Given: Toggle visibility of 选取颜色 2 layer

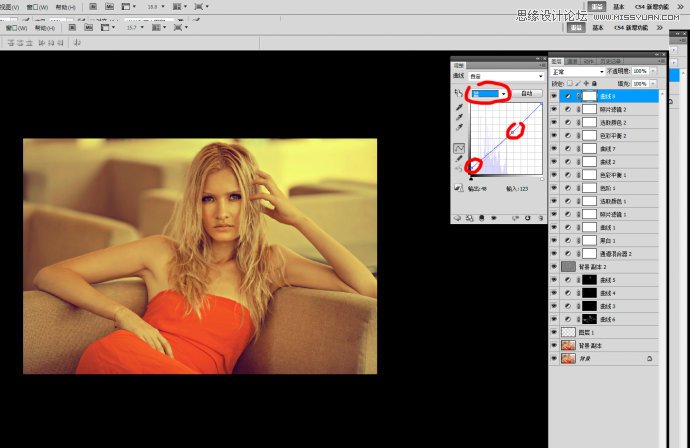Looking at the screenshot, I should [554, 122].
